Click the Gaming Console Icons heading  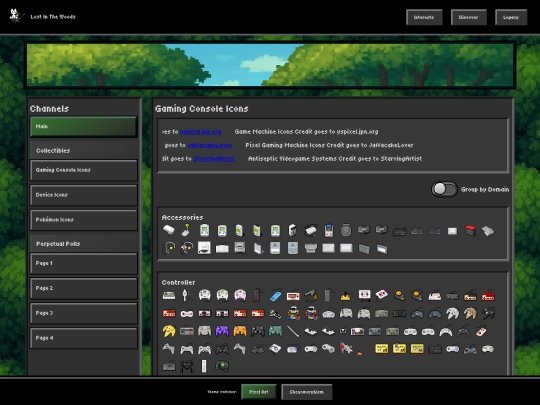pyautogui.click(x=201, y=109)
